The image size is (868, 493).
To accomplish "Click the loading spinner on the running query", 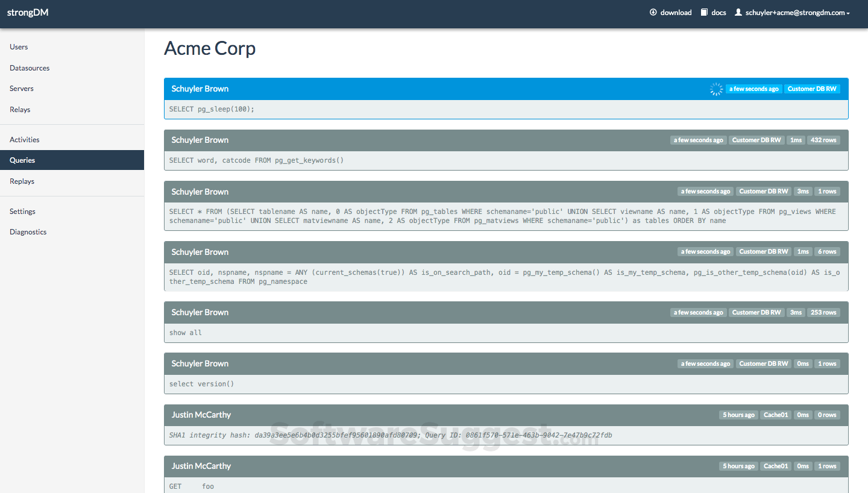I will point(716,89).
